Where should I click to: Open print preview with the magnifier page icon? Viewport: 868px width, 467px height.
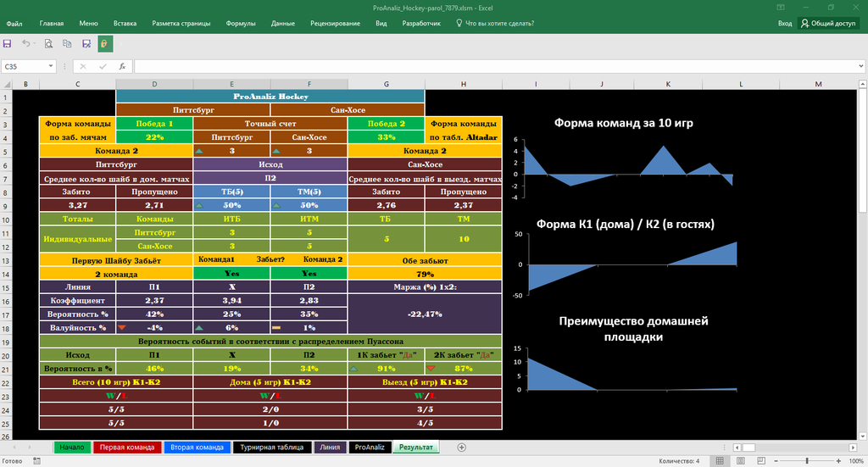click(x=48, y=44)
